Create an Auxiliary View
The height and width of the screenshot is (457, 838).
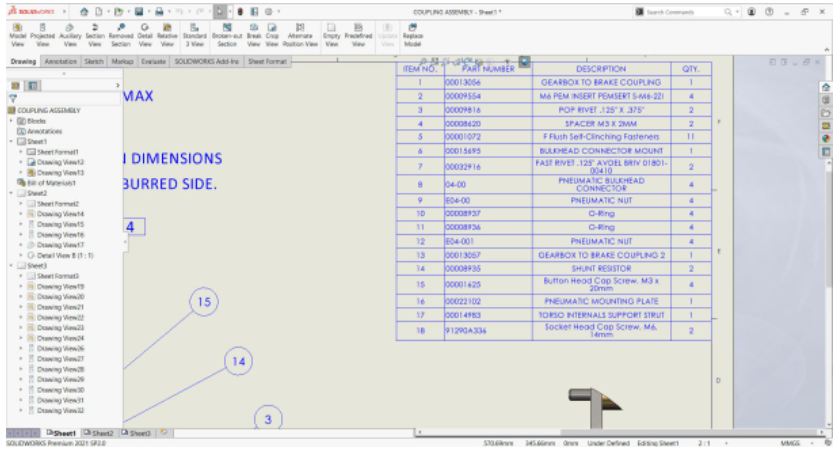70,35
